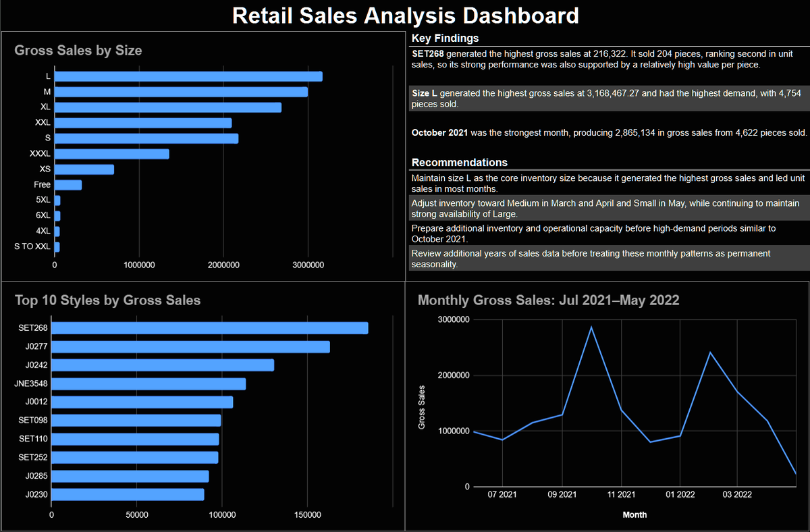Click the 3000000 tick on size chart

pyautogui.click(x=308, y=265)
